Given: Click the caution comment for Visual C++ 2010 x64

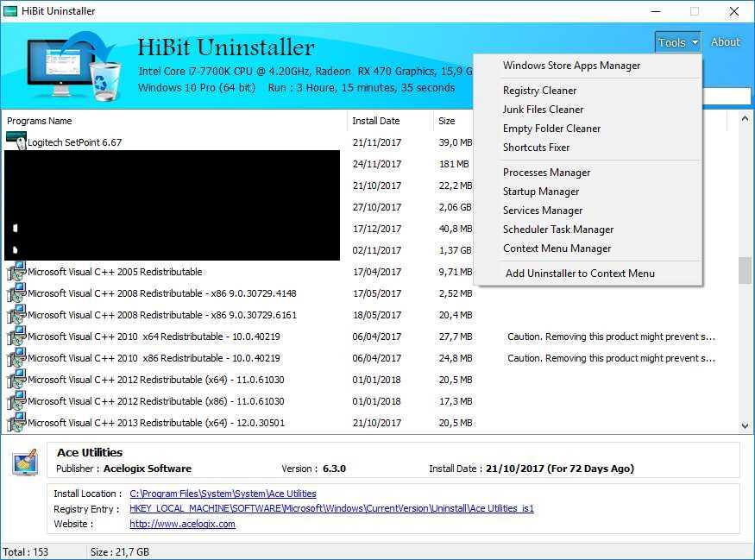Looking at the screenshot, I should [611, 337].
